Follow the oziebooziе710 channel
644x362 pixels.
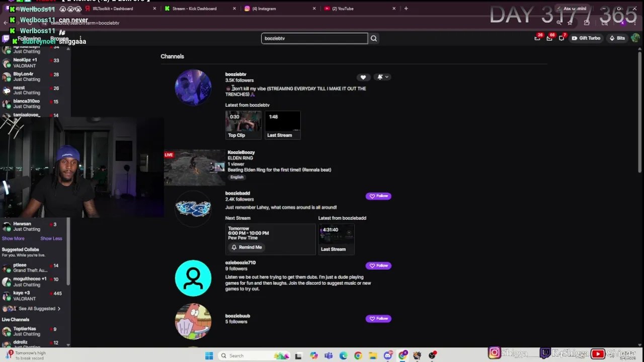(x=378, y=265)
